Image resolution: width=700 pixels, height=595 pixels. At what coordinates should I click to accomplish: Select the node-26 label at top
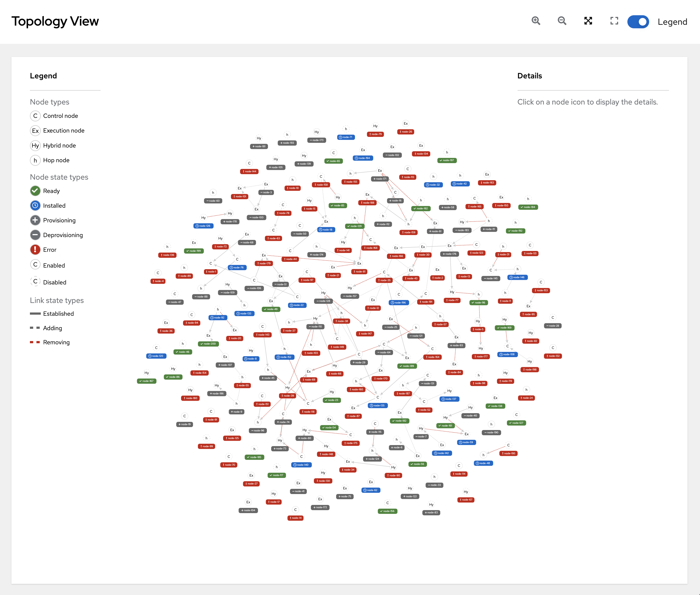406,132
